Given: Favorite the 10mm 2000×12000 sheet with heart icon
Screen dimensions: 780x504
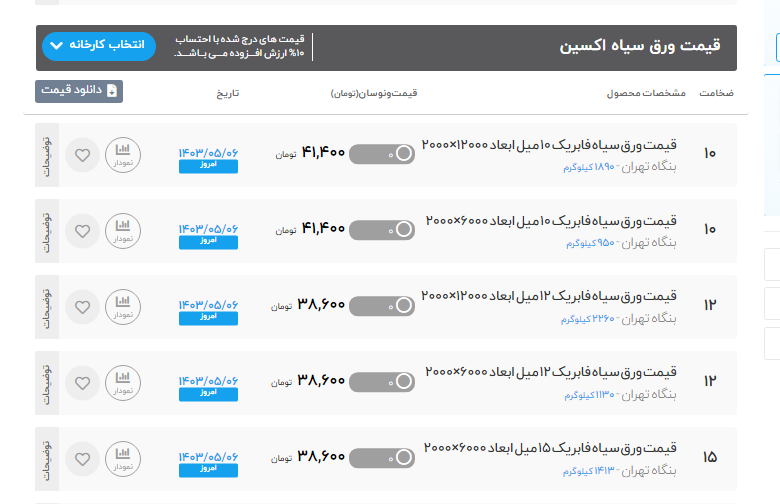Looking at the screenshot, I should [x=83, y=155].
